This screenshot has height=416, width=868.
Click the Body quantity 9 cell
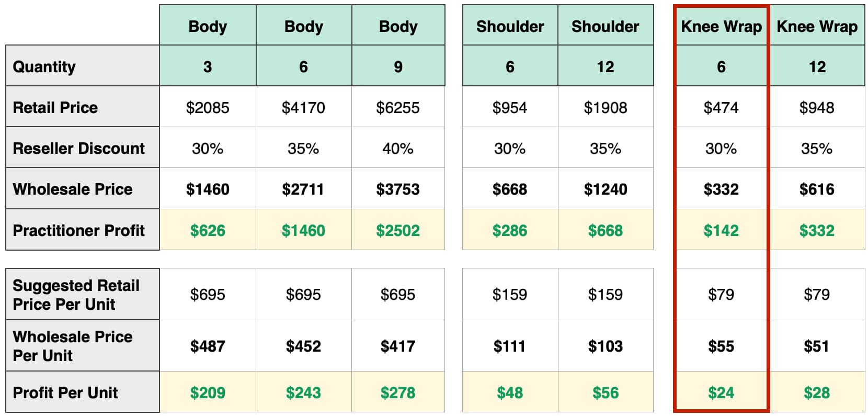pos(398,66)
